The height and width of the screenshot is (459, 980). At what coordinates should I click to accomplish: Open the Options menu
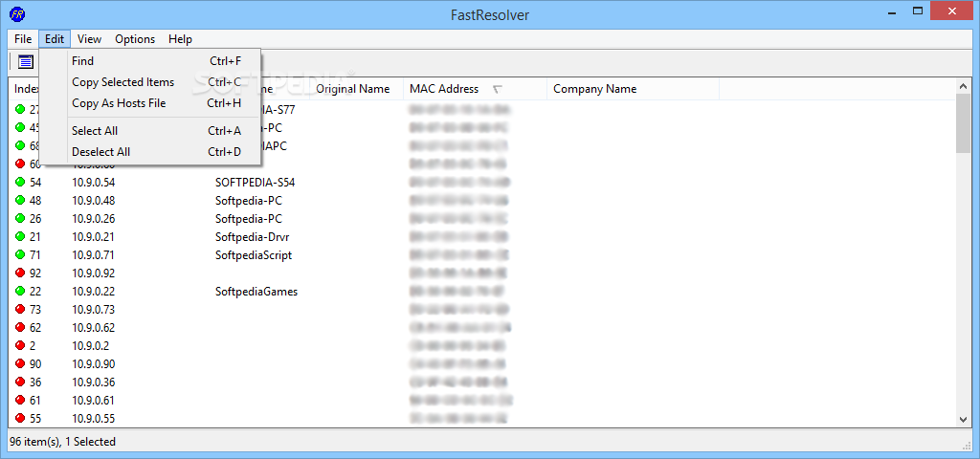pyautogui.click(x=135, y=38)
